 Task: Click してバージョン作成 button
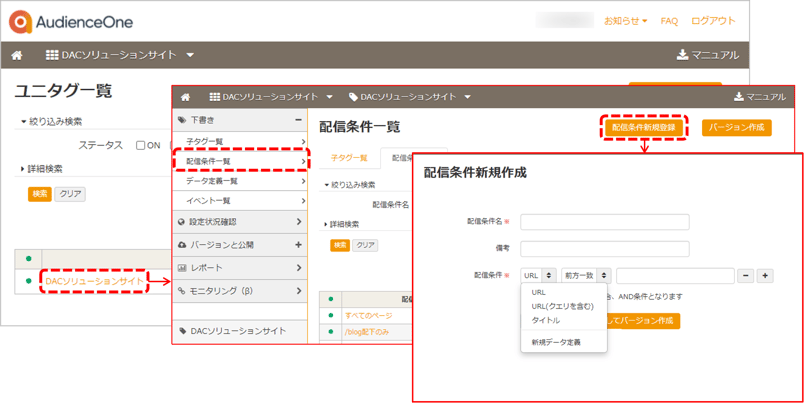pos(643,320)
